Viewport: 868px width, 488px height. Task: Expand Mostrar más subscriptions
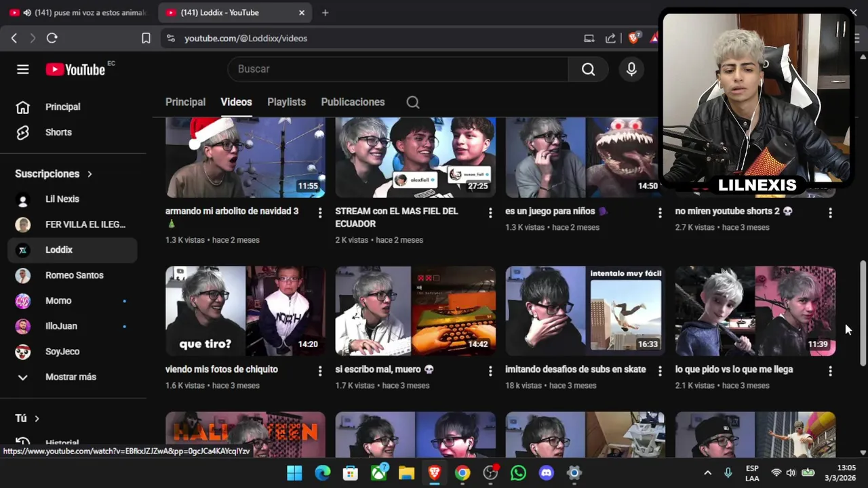[73, 377]
